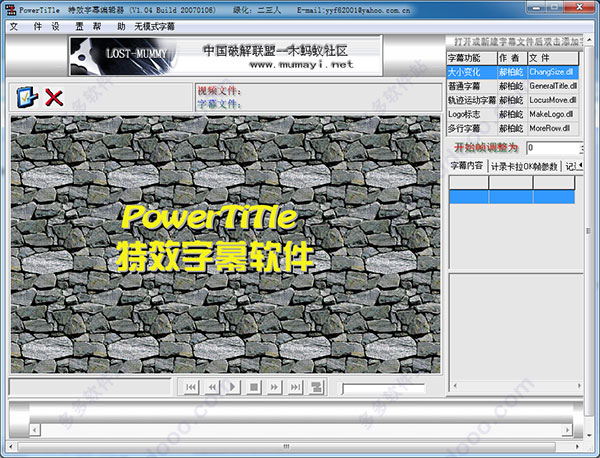Select the highlighted blue row in subtitle content table
The image size is (600, 458).
512,197
